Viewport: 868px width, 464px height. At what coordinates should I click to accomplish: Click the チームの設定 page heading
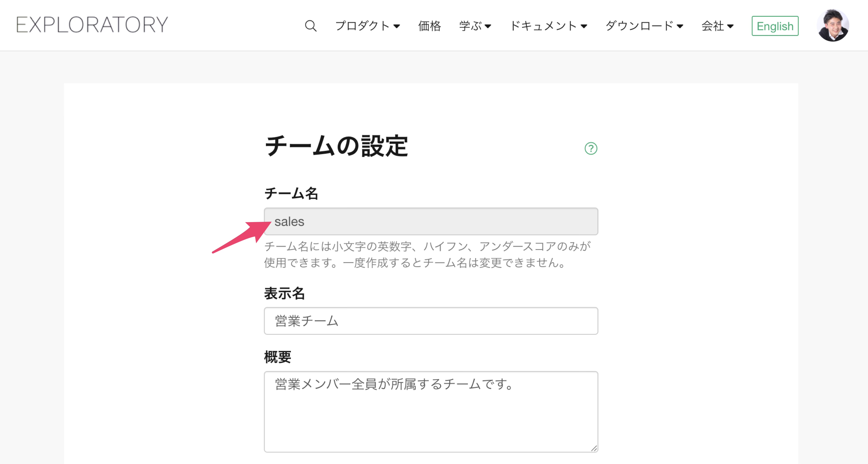336,146
